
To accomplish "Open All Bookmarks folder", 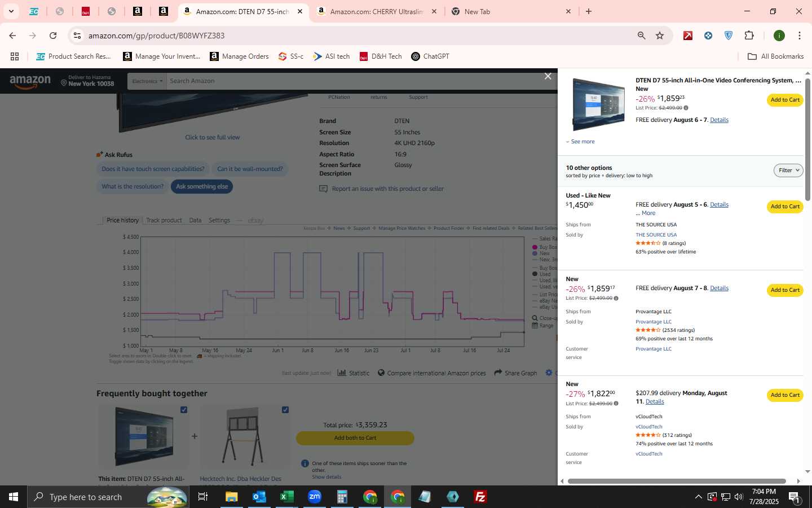I will tap(775, 56).
